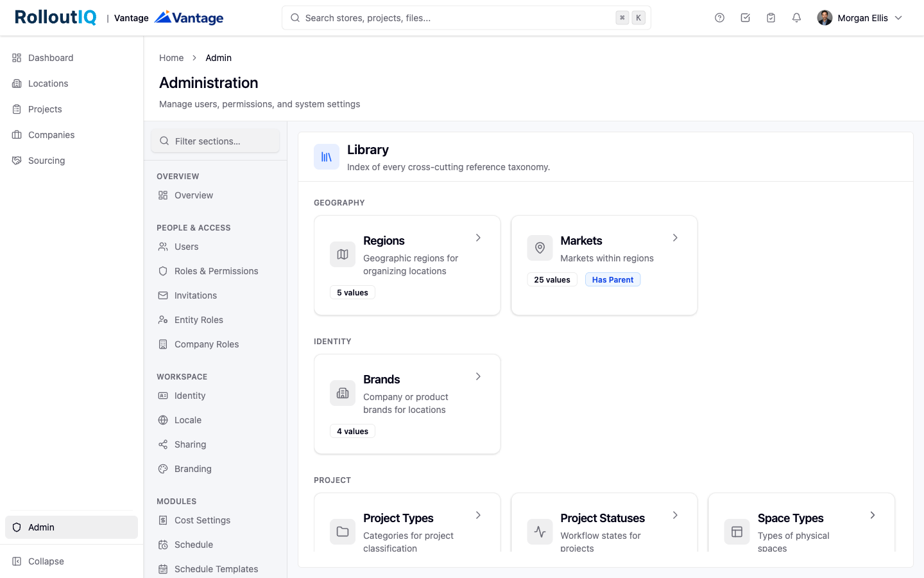
Task: Open Schedule module
Action: (x=216, y=545)
